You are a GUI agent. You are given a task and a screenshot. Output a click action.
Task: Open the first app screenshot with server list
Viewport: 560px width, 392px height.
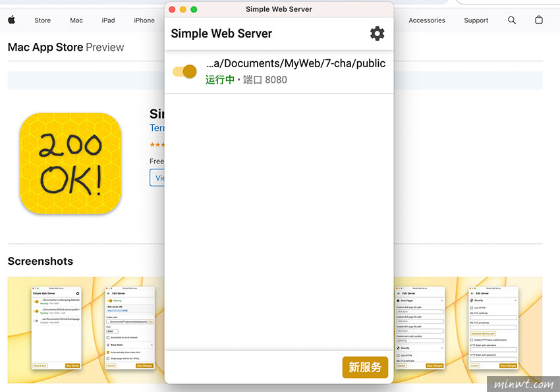pos(57,327)
